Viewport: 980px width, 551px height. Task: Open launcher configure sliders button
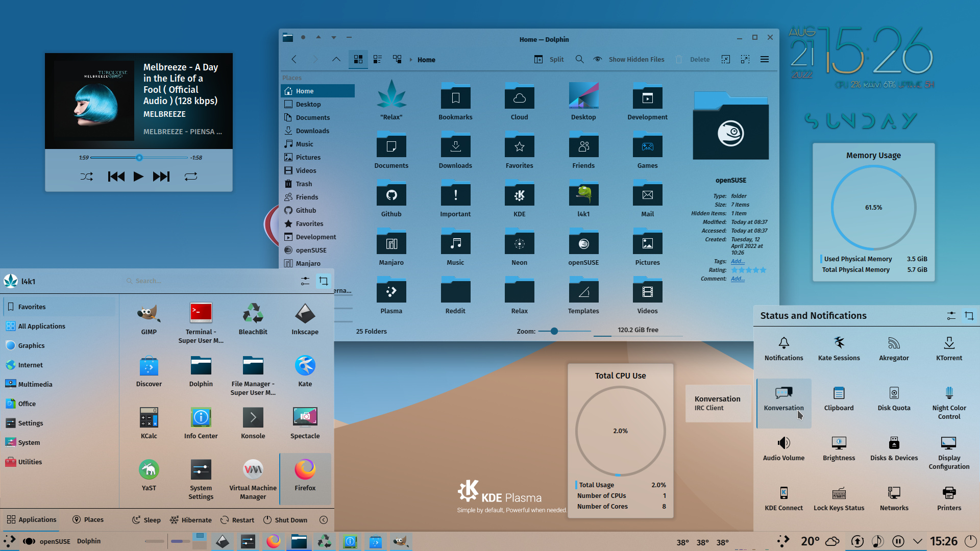tap(305, 281)
